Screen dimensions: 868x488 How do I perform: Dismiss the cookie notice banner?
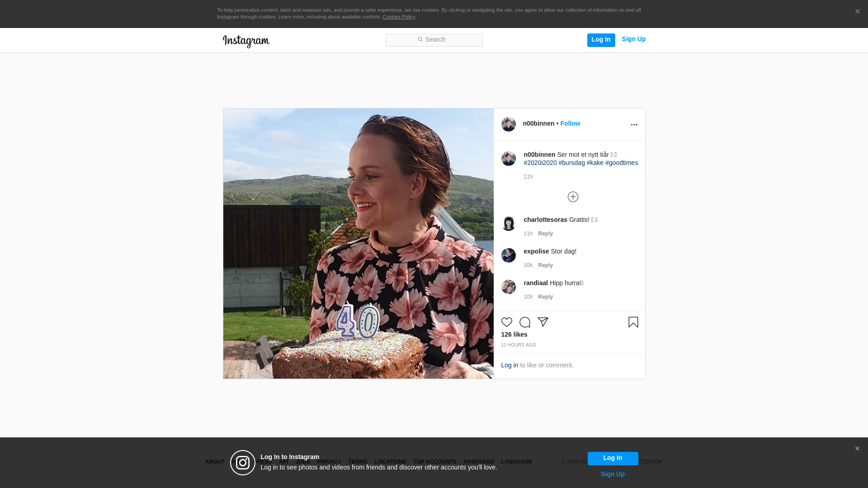[857, 12]
